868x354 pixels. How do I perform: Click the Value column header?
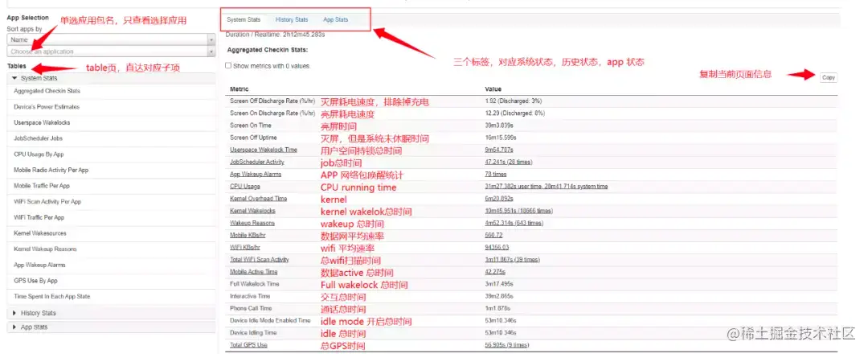pos(493,88)
